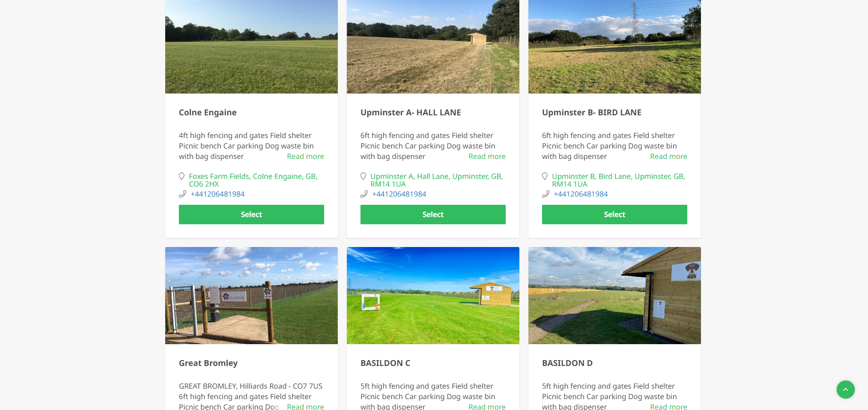Open the Great Bromley gate photo
Image resolution: width=868 pixels, height=410 pixels.
point(252,296)
